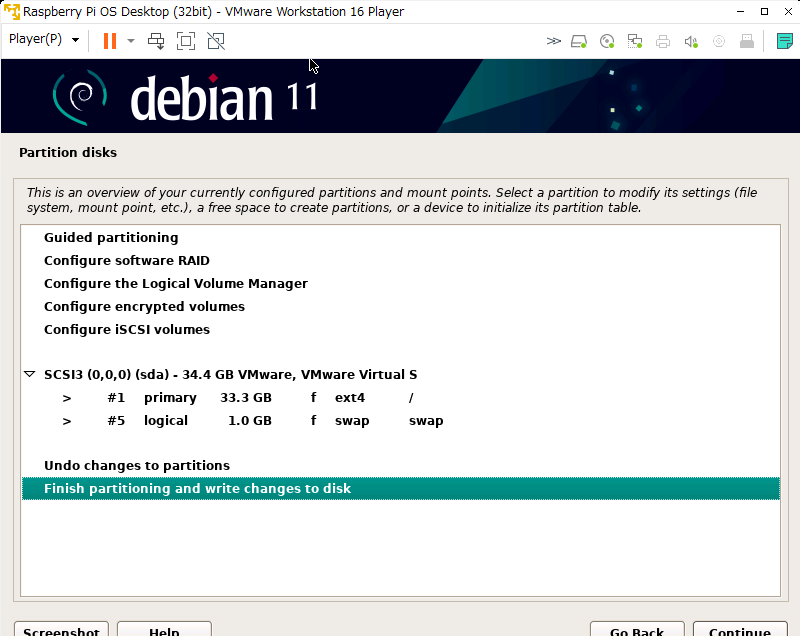Click the arrow before partition #1
Viewport: 800px width, 636px height.
click(67, 398)
